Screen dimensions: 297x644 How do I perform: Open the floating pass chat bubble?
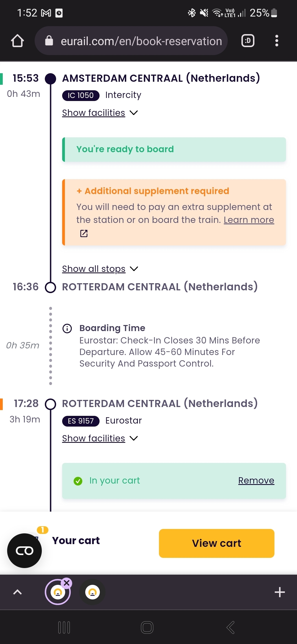point(24,551)
